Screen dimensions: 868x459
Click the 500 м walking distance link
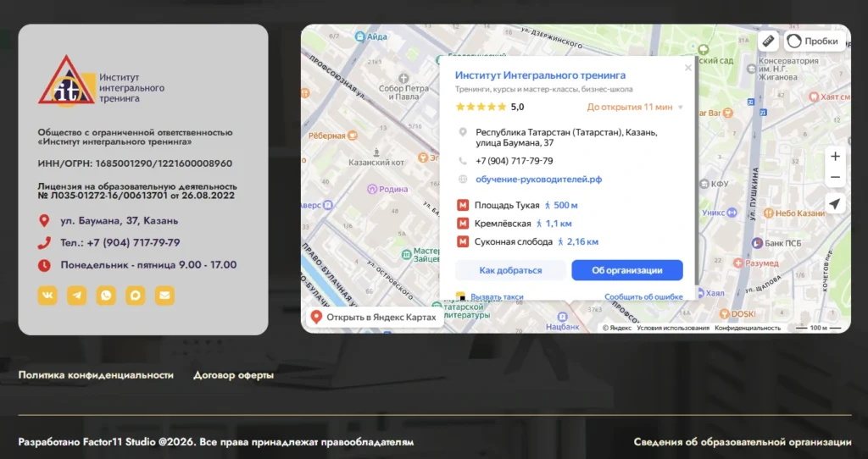[x=561, y=205]
